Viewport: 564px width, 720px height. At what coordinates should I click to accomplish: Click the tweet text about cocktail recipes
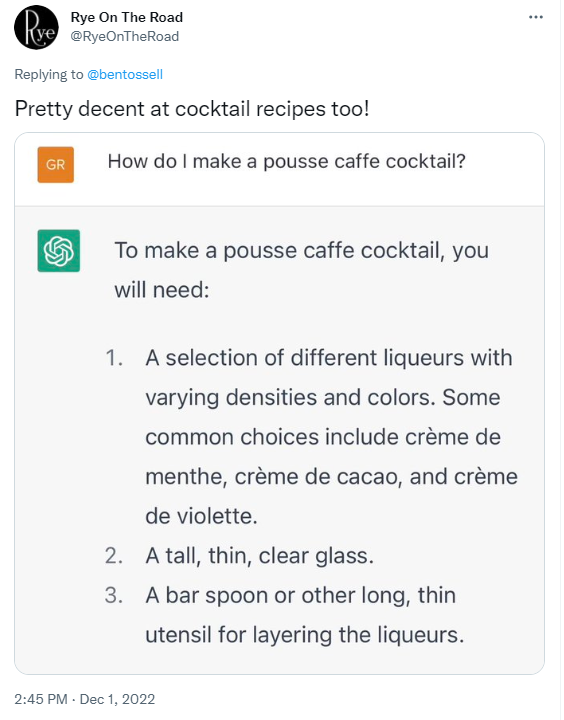pyautogui.click(x=192, y=109)
